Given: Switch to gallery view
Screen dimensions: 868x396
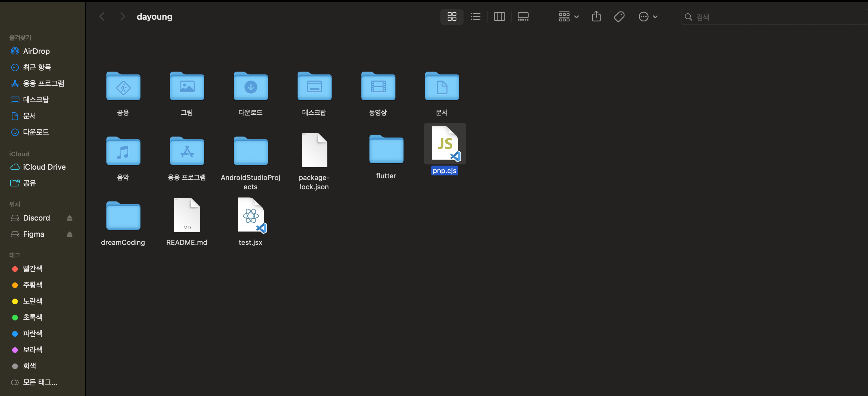Looking at the screenshot, I should [x=523, y=16].
